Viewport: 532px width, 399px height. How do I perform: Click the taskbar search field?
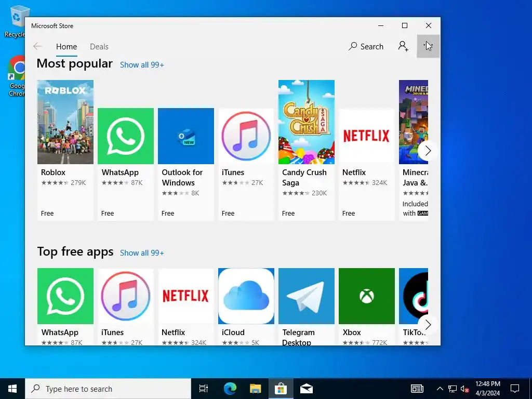(x=108, y=389)
